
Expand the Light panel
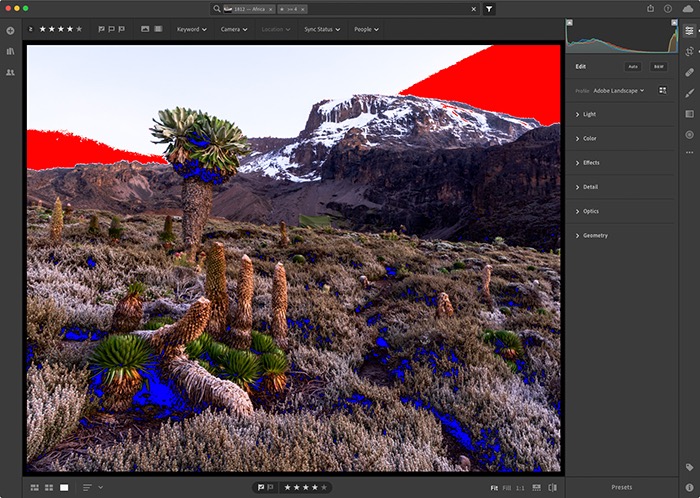click(590, 114)
